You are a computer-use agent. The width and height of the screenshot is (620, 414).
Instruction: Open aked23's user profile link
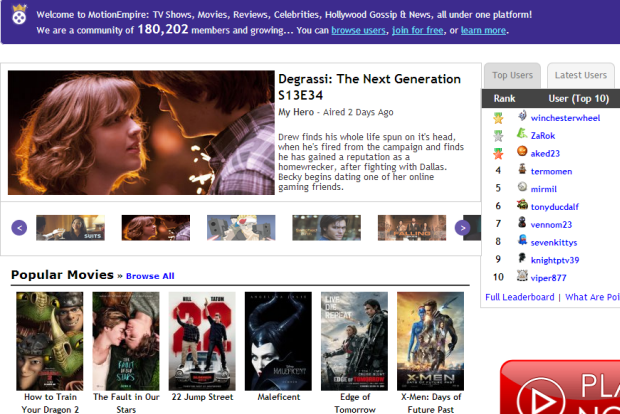click(545, 154)
